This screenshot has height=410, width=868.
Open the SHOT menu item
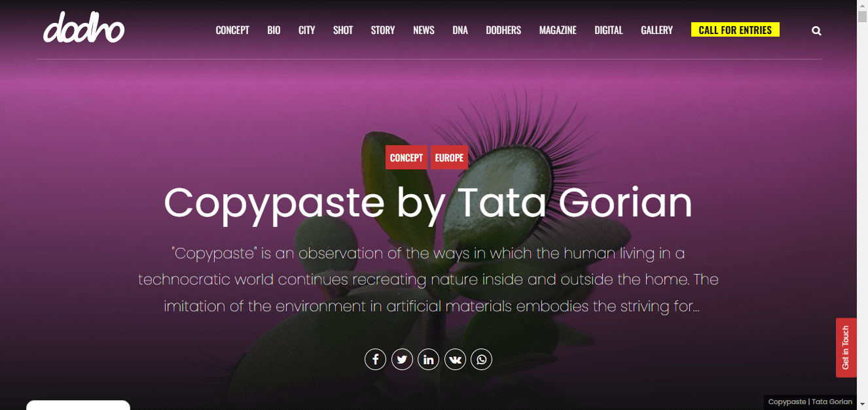(343, 30)
